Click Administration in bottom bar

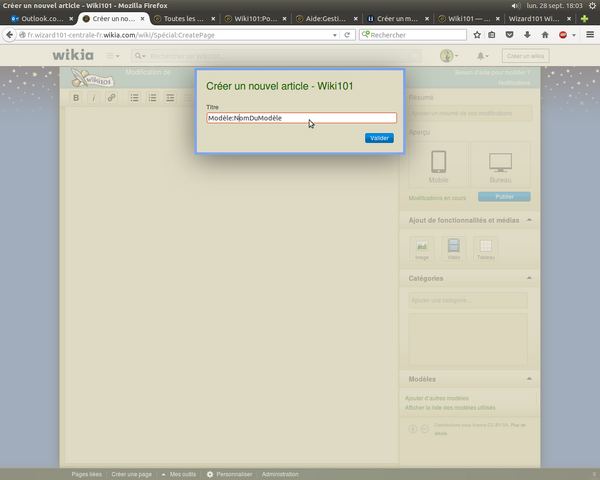tap(280, 474)
